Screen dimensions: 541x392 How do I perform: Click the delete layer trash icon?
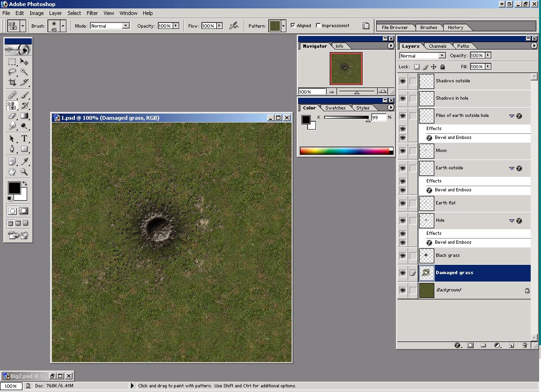click(525, 345)
